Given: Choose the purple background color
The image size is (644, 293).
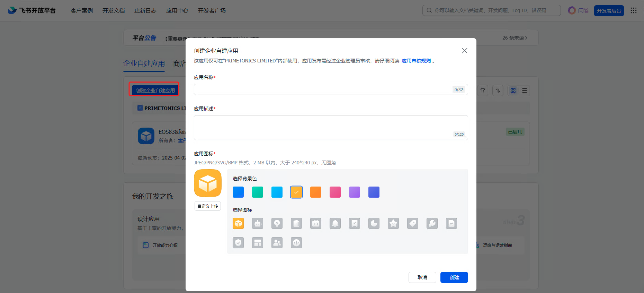Looking at the screenshot, I should [355, 192].
